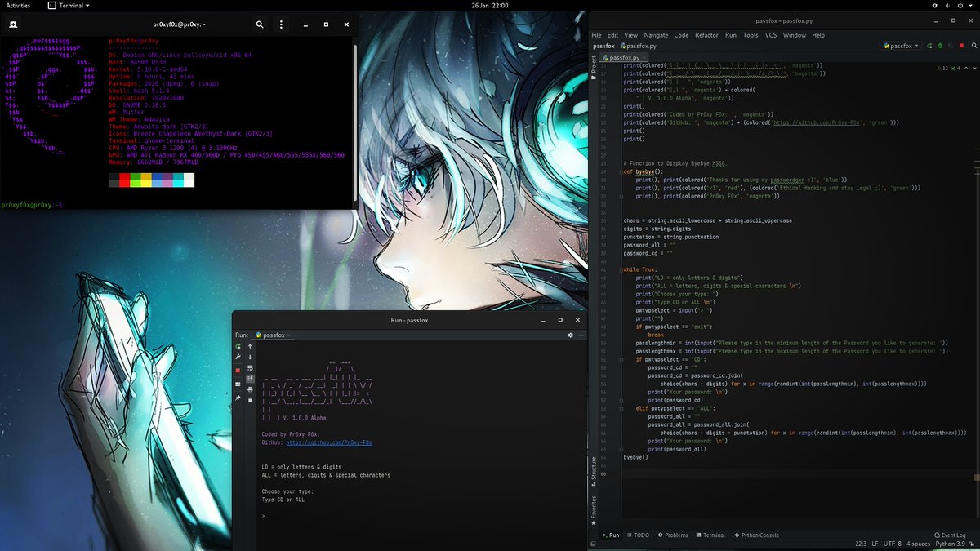Click the passfox.py breadcrumb in navigation bar
The image size is (980, 551).
pyautogui.click(x=638, y=46)
